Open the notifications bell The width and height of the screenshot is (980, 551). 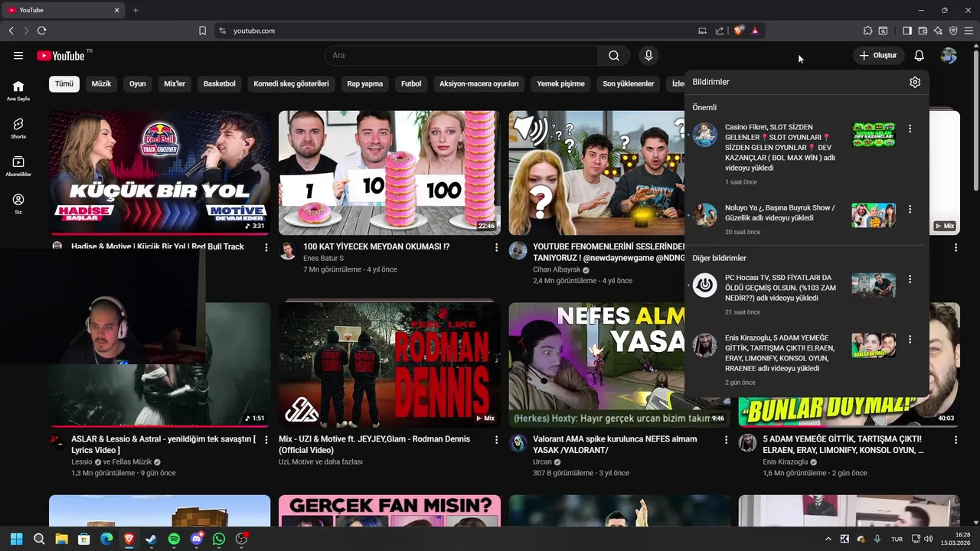(x=920, y=55)
